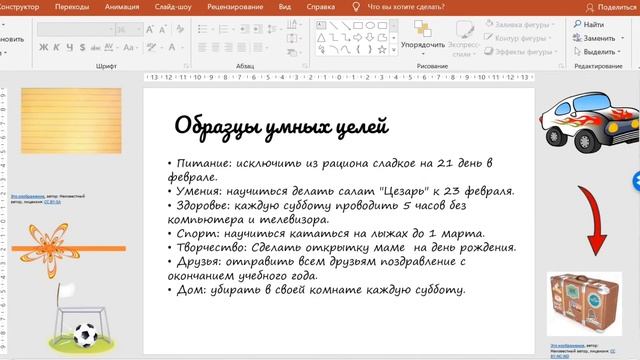Click the Найти magnifier button
This screenshot has height=360, width=640.
coord(588,24)
